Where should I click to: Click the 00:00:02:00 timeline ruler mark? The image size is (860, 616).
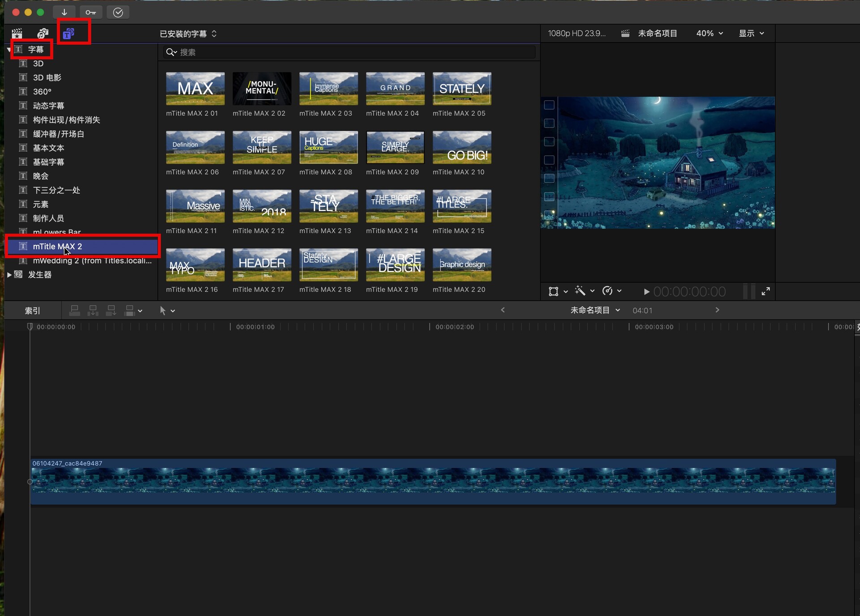point(455,327)
